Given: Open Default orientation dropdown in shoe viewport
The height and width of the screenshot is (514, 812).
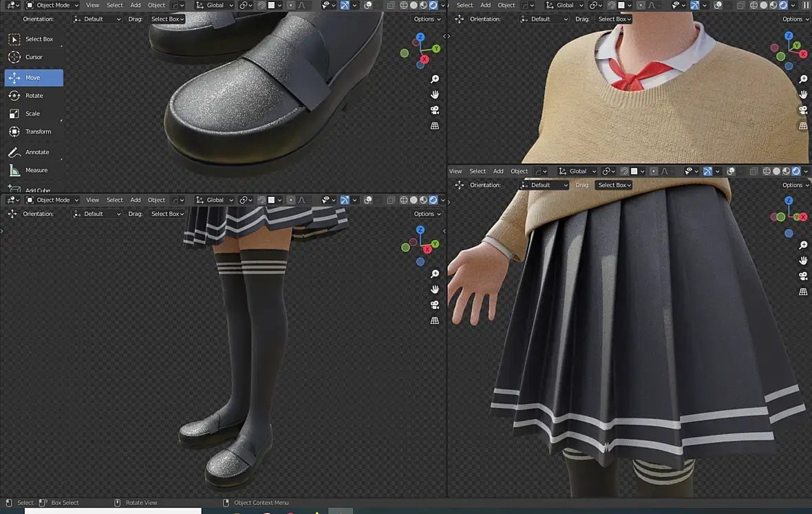Looking at the screenshot, I should 97,19.
